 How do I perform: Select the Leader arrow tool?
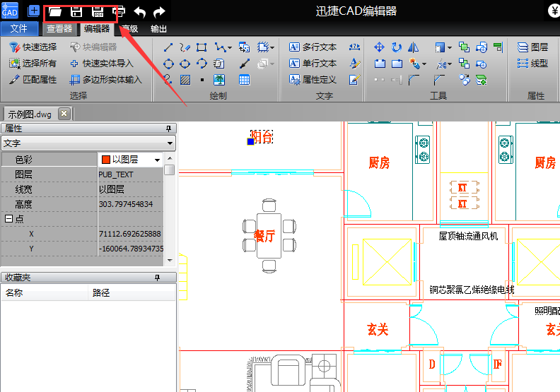[x=244, y=64]
